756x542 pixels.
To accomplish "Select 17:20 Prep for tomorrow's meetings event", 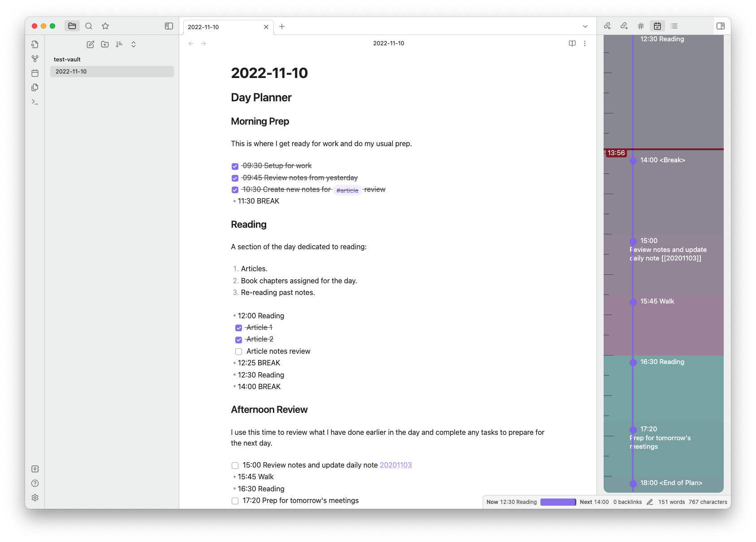I will (x=663, y=450).
